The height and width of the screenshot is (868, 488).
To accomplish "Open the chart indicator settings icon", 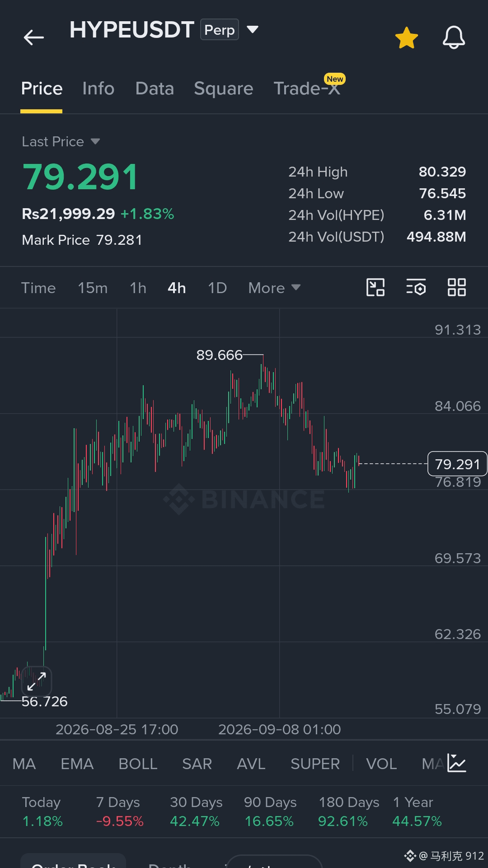I will click(x=416, y=287).
